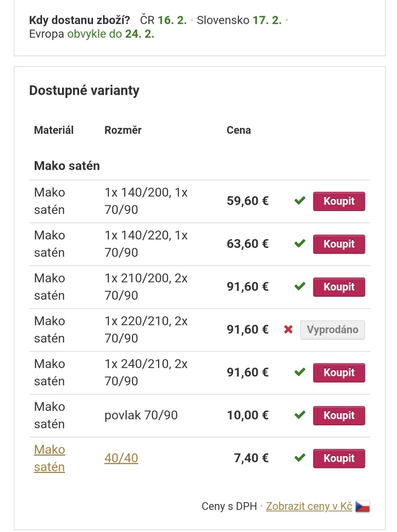The image size is (397, 532).
Task: Click green checkmark in povlak 70/90 row
Action: click(300, 415)
